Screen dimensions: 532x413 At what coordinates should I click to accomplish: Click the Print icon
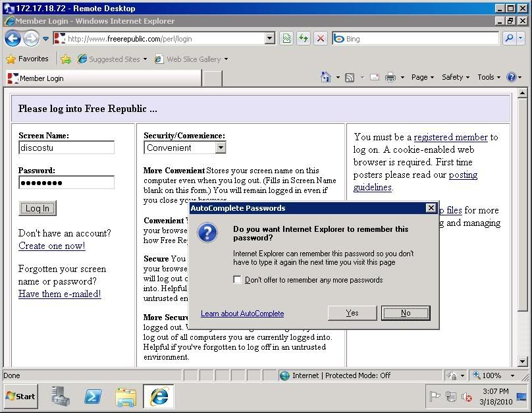[390, 77]
